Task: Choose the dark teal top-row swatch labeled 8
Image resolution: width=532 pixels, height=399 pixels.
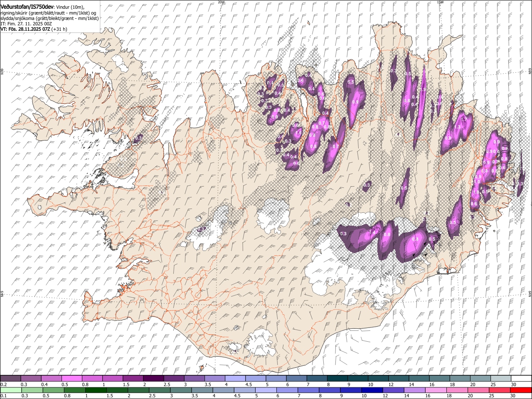Action: [x=337, y=379]
